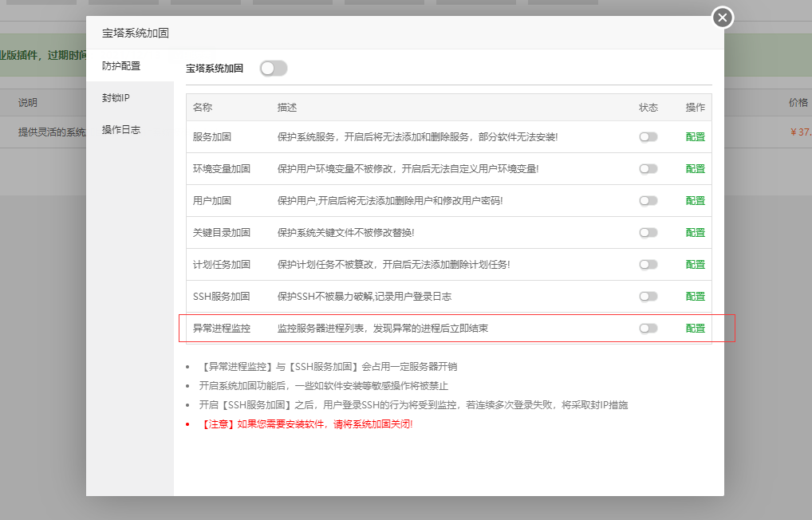Click the note about 会占用一定服务器开销
Screen dimensions: 812x520
coord(328,367)
